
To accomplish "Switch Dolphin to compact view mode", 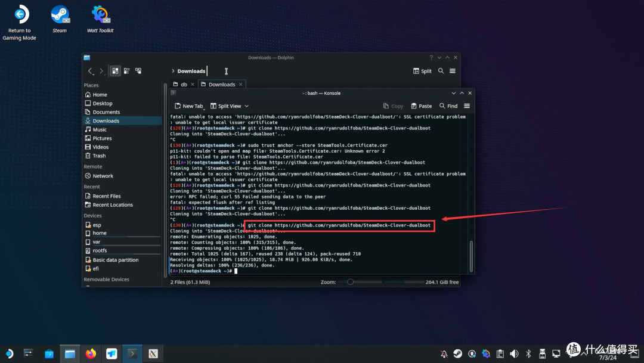I will (127, 71).
